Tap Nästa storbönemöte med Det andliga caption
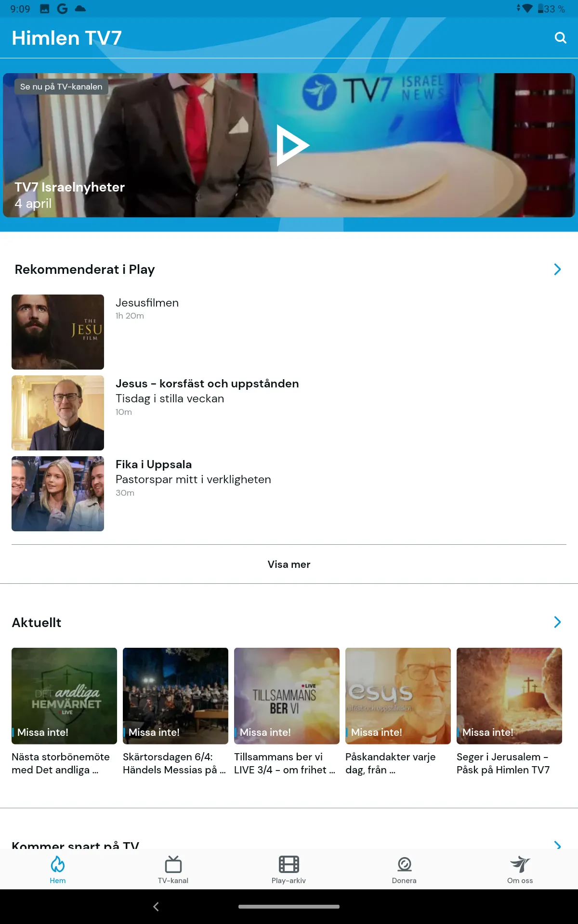578x924 pixels. pos(61,763)
